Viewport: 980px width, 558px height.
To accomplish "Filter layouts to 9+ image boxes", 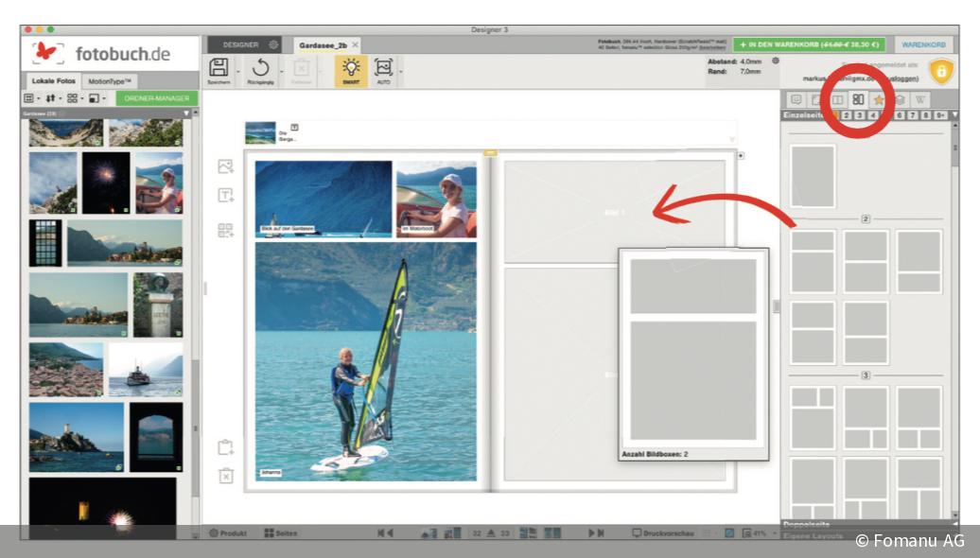I will [x=940, y=115].
